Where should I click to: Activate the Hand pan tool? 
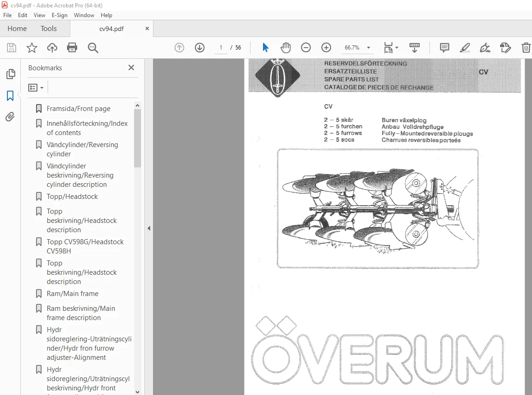click(x=286, y=48)
